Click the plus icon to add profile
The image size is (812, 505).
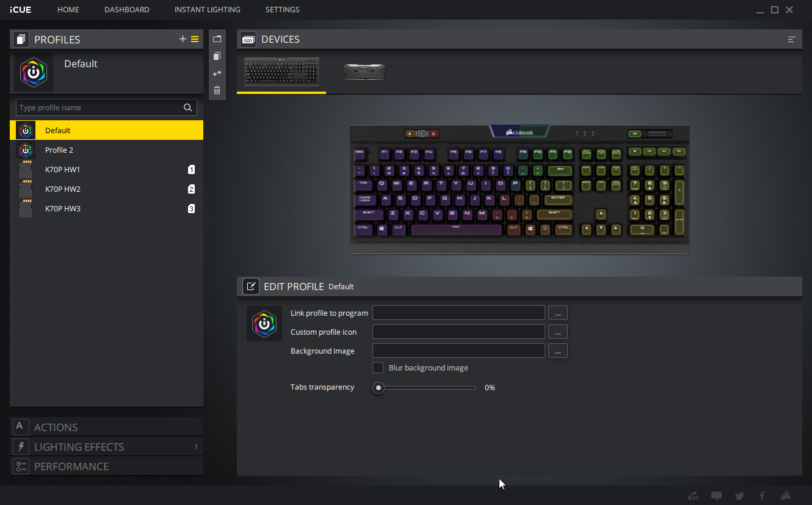pyautogui.click(x=182, y=39)
